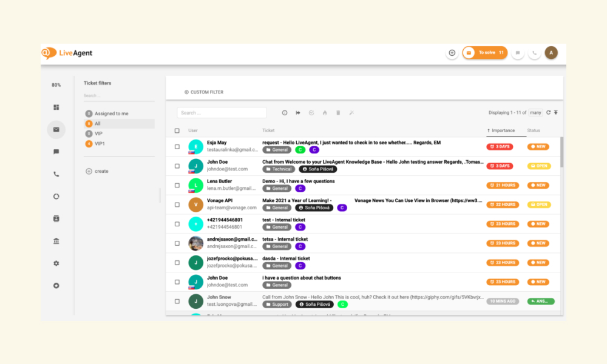This screenshot has width=607, height=364.
Task: Open the dashboard icon in left sidebar
Action: coord(56,107)
